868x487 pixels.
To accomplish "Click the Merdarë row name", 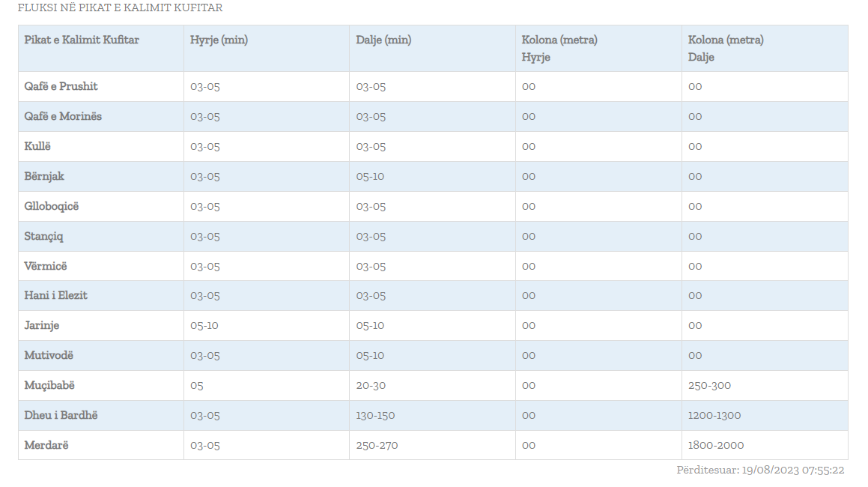I will tap(46, 445).
